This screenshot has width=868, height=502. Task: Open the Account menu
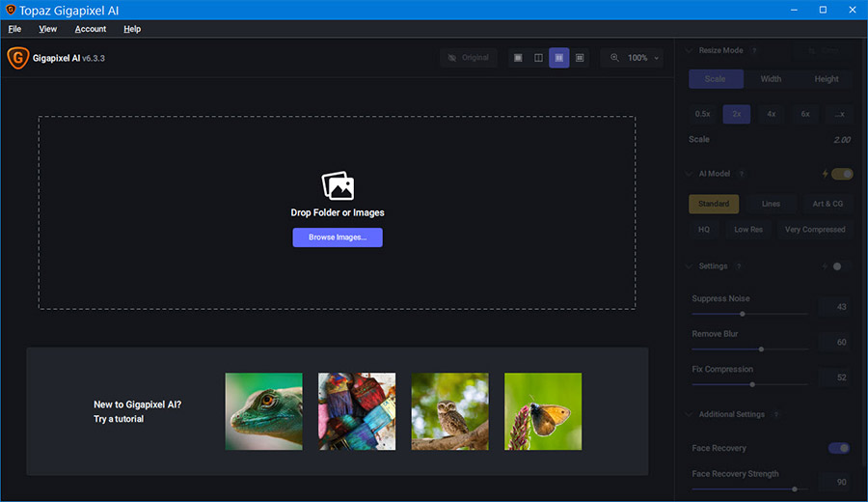click(91, 29)
